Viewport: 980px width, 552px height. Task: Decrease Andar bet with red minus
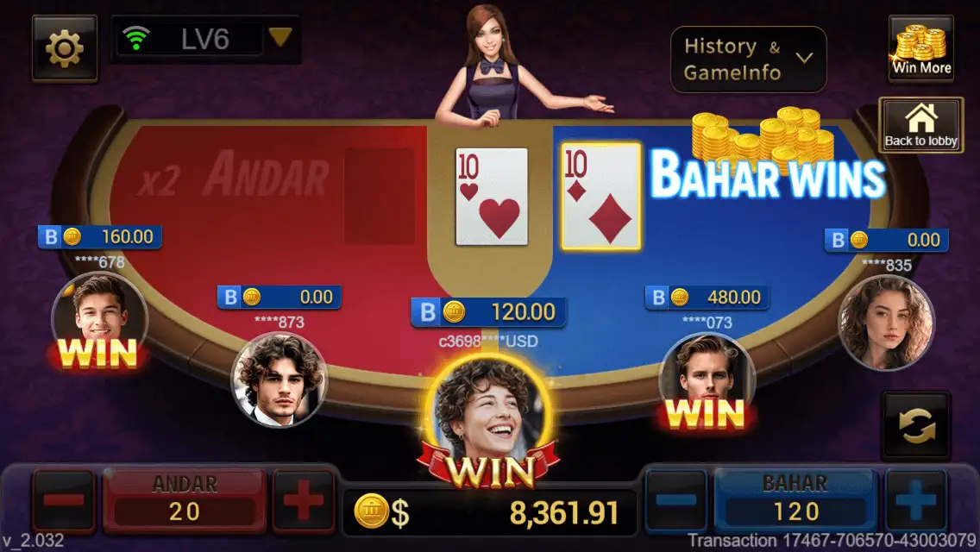tap(64, 500)
